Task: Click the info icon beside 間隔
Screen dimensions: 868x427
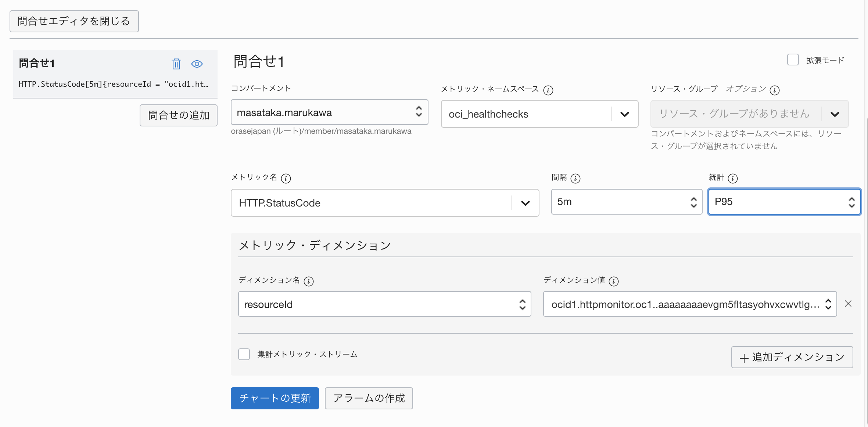Action: (575, 179)
